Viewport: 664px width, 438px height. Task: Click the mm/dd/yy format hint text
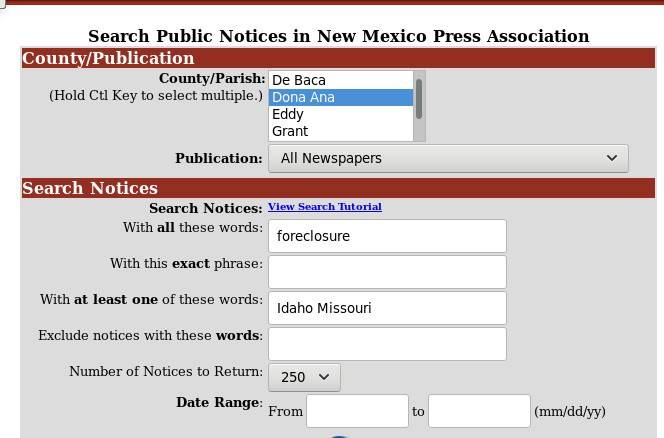click(570, 411)
